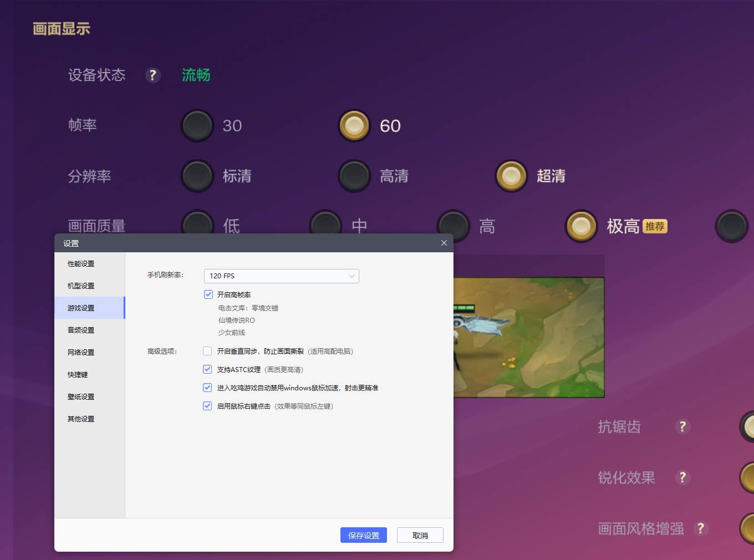Screen dimensions: 754x560
Task: Open 性能设置 in the settings sidebar
Action: click(81, 264)
